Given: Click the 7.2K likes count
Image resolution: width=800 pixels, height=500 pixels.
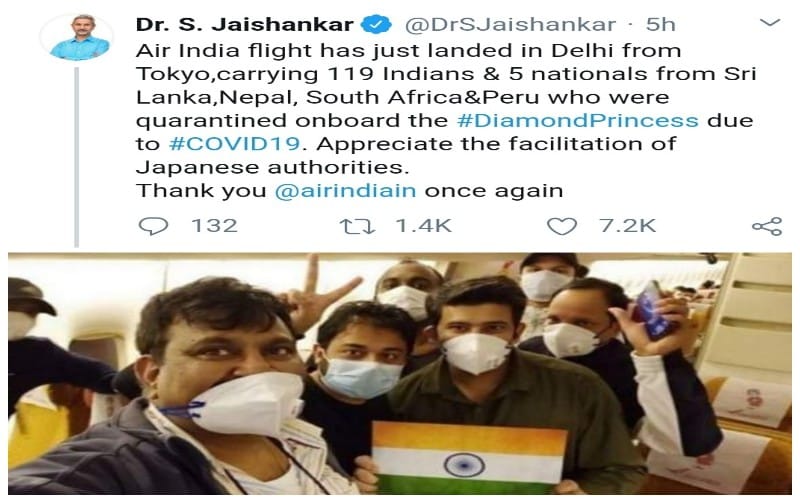Looking at the screenshot, I should [x=628, y=226].
